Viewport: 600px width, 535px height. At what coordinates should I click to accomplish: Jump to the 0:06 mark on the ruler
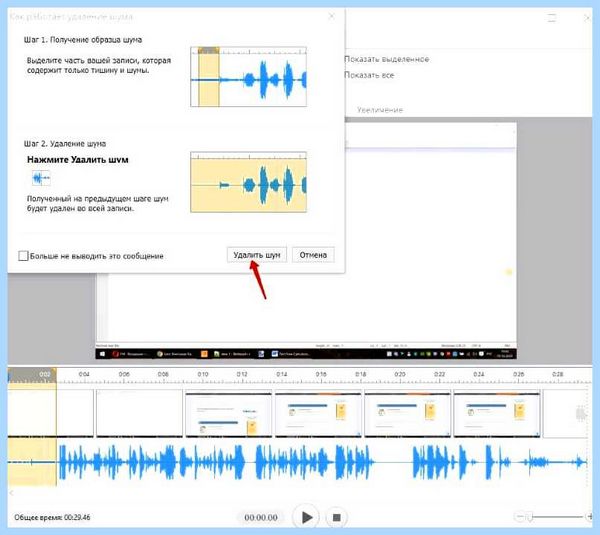[x=124, y=374]
